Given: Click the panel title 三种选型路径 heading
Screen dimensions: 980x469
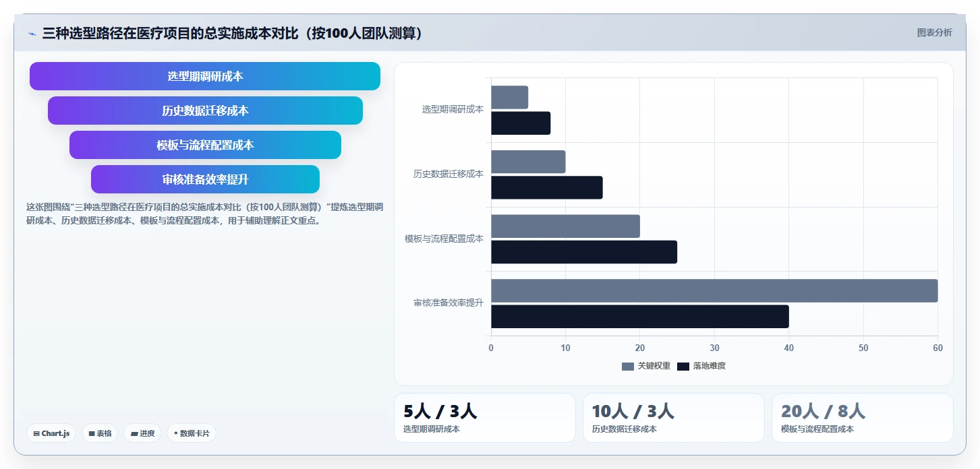Looking at the screenshot, I should click(x=232, y=33).
